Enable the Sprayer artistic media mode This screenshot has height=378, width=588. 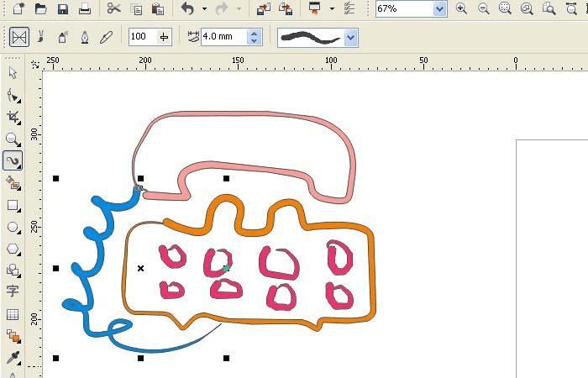[x=63, y=37]
